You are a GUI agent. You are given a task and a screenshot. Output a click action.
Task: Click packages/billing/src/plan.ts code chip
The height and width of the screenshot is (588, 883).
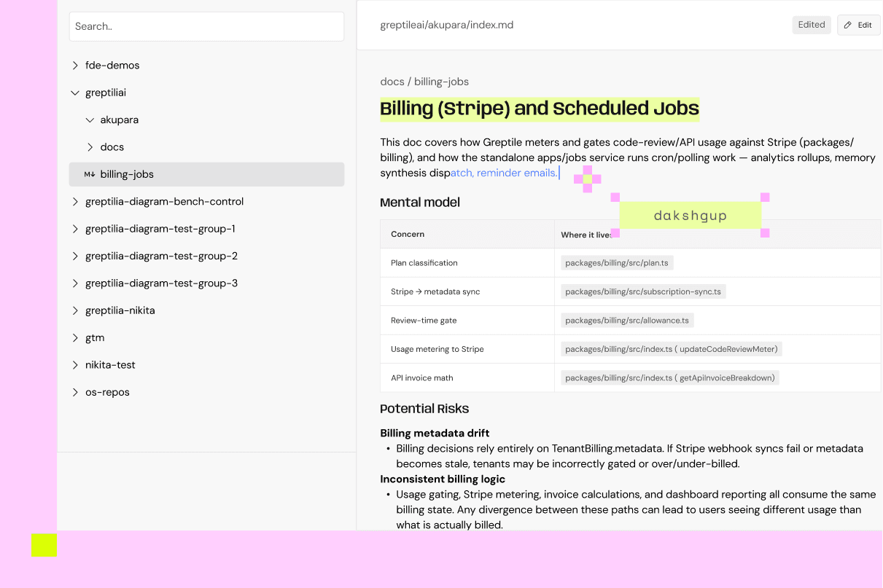(617, 263)
